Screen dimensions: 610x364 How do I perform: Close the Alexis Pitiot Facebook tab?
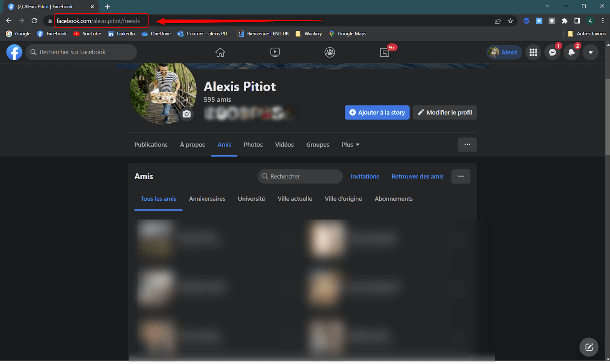(x=92, y=7)
